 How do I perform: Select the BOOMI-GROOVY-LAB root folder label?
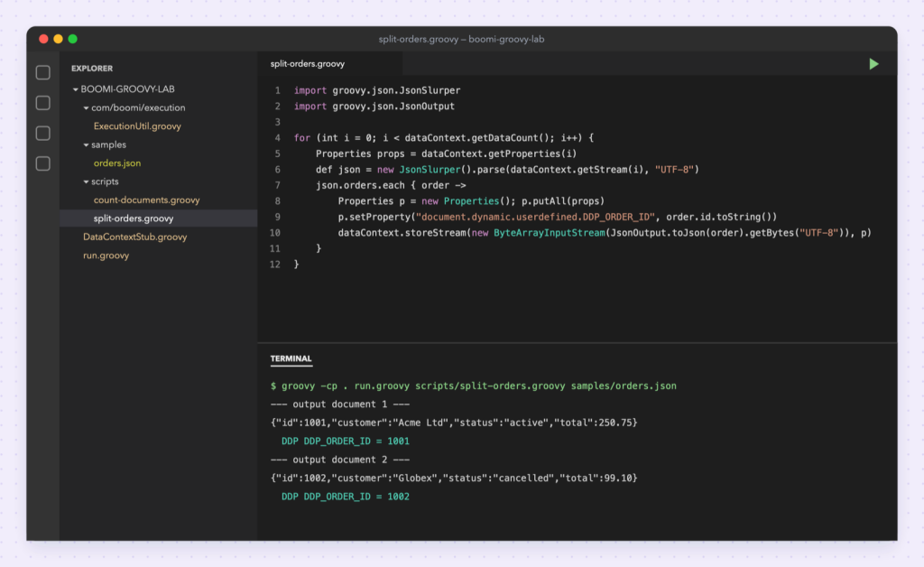point(127,89)
